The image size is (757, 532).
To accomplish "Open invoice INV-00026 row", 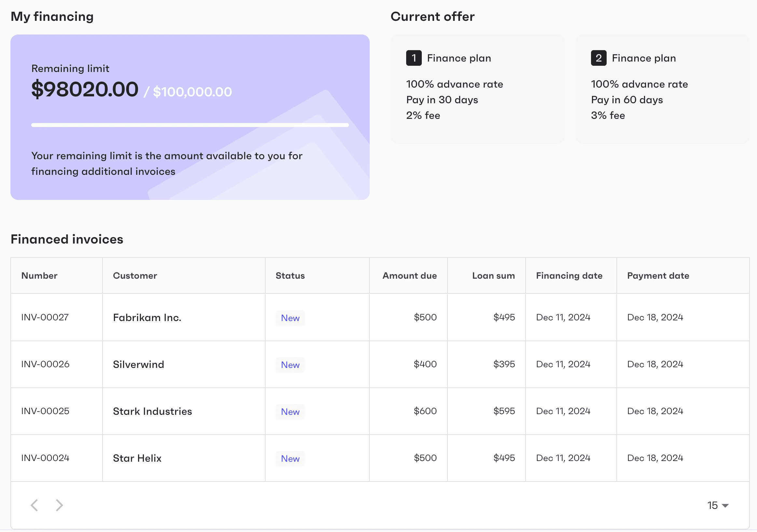I will tap(46, 364).
